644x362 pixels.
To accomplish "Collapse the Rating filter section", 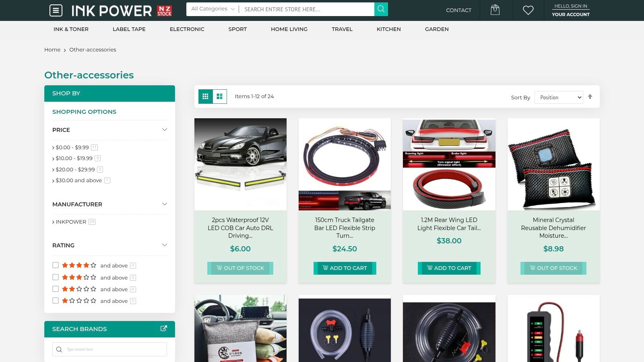I will (x=164, y=245).
